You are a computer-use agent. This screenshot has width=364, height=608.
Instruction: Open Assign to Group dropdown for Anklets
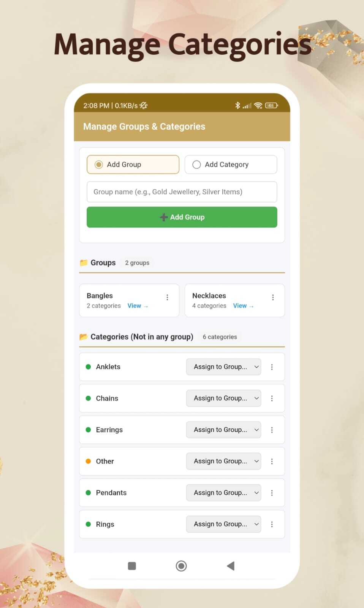[223, 367]
